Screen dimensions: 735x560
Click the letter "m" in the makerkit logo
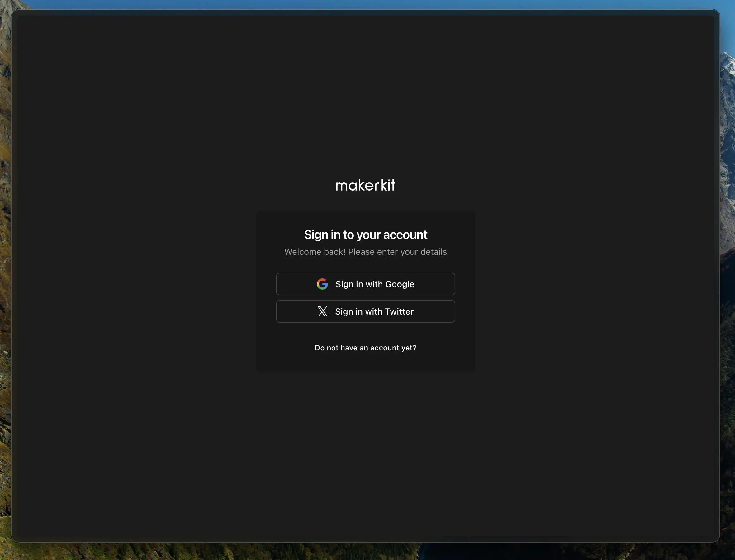pyautogui.click(x=341, y=186)
